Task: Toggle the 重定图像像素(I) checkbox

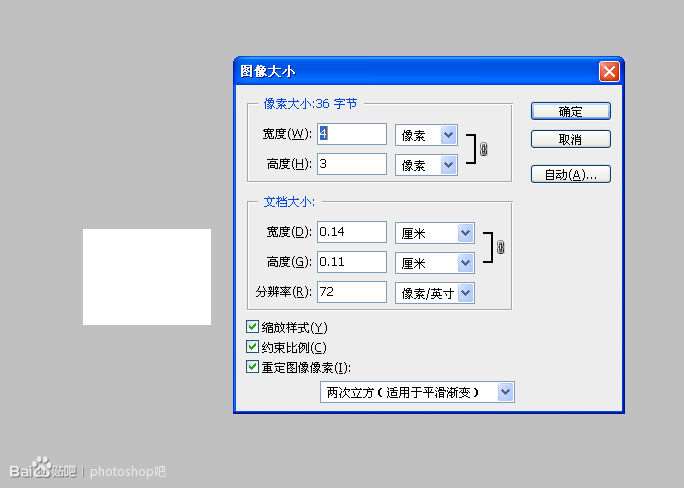Action: (252, 366)
